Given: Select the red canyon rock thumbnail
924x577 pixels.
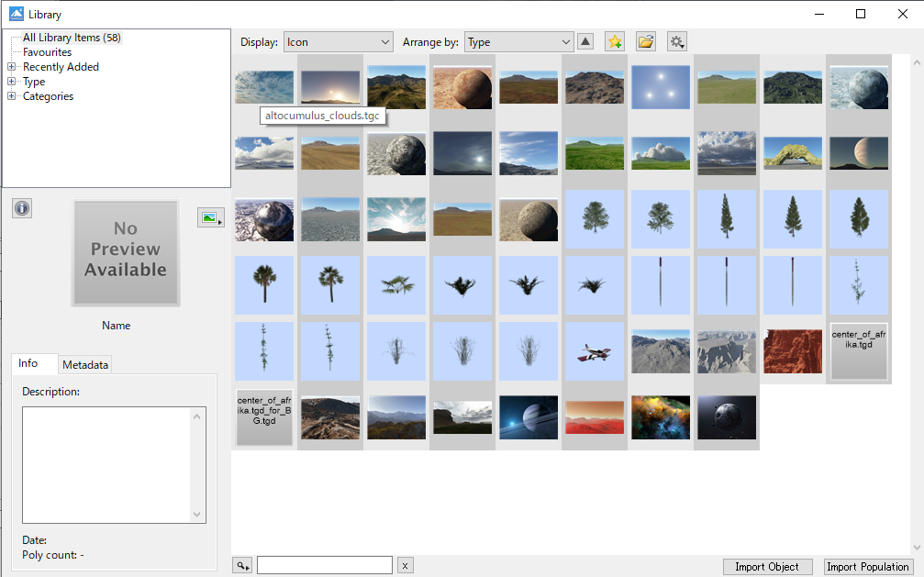Looking at the screenshot, I should [x=792, y=351].
